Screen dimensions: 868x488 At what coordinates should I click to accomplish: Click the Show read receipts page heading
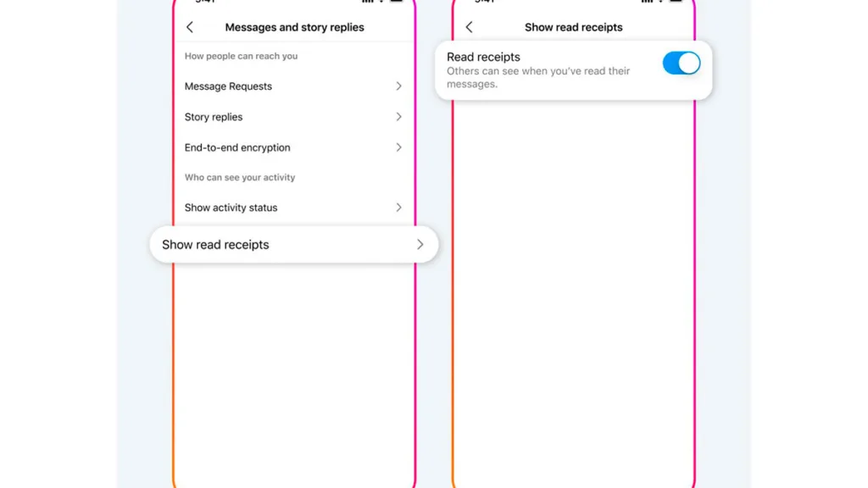(x=574, y=27)
